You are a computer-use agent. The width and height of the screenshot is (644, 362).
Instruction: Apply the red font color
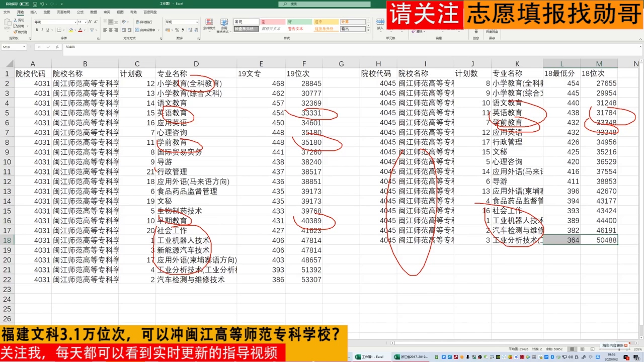pyautogui.click(x=80, y=30)
